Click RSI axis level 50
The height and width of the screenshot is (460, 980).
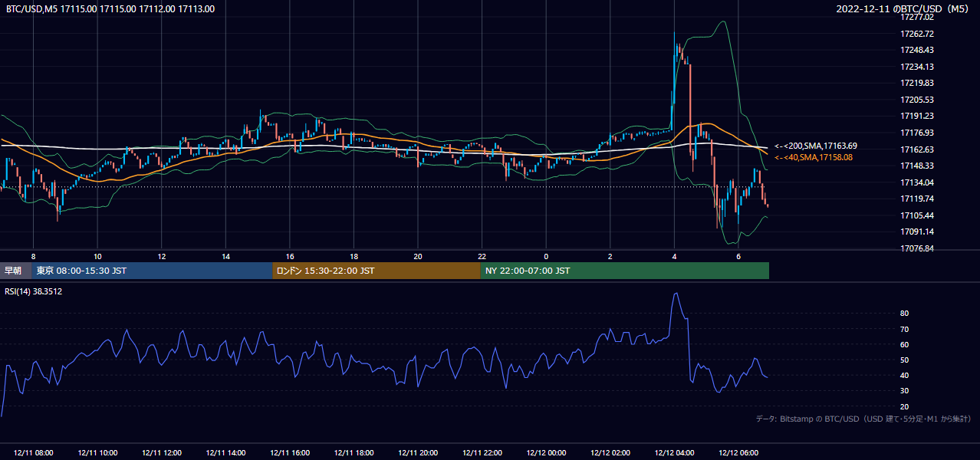pyautogui.click(x=905, y=360)
